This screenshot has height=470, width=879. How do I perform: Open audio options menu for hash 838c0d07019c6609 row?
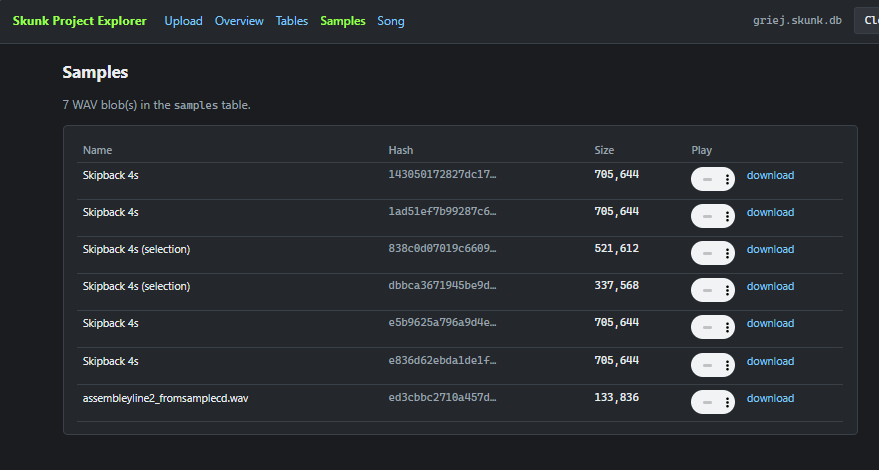click(x=727, y=254)
